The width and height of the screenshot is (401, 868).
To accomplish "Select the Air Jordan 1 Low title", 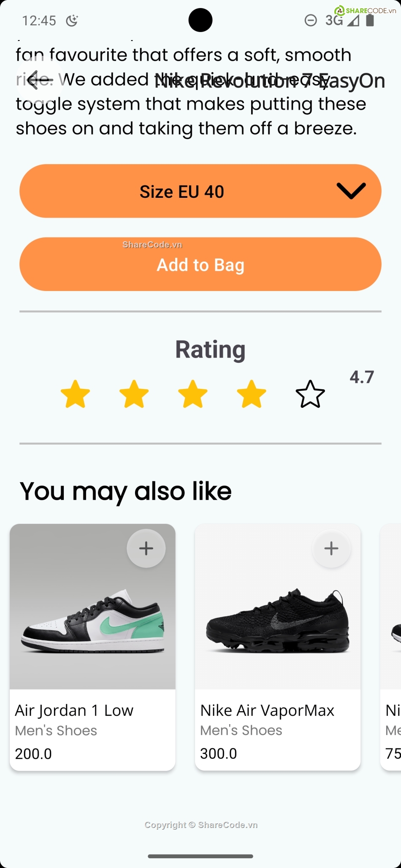I will (x=74, y=711).
